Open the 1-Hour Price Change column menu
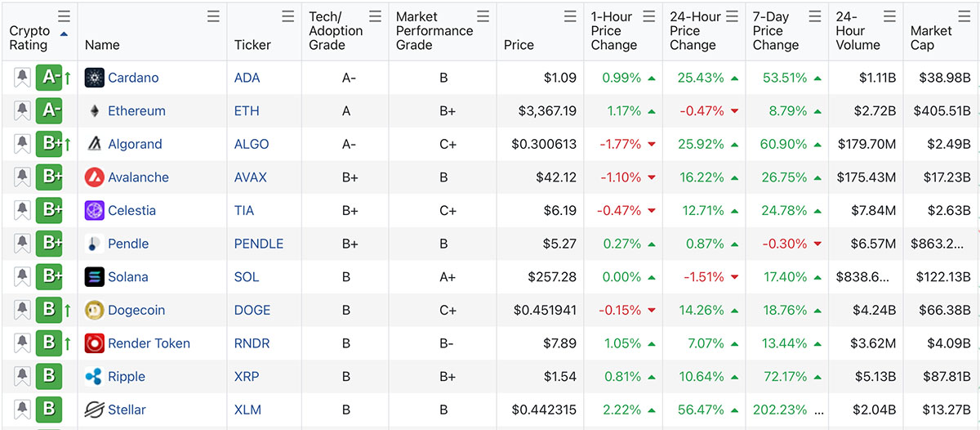This screenshot has width=980, height=430. pyautogui.click(x=649, y=16)
